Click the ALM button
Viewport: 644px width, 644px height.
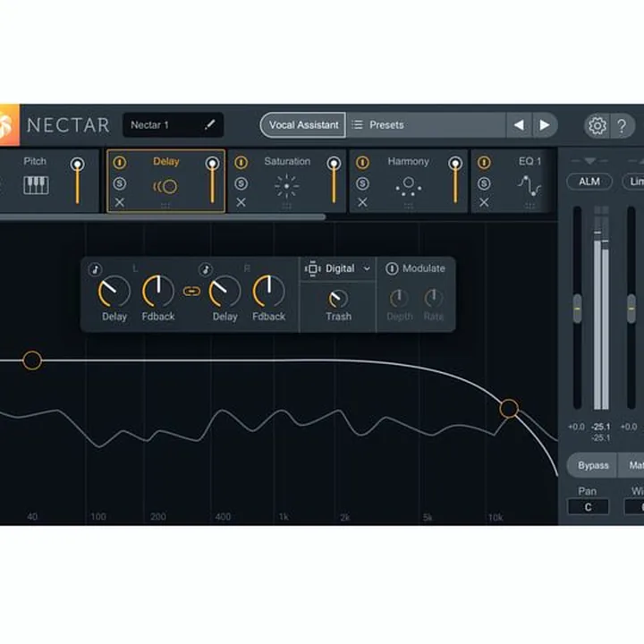pos(589,182)
